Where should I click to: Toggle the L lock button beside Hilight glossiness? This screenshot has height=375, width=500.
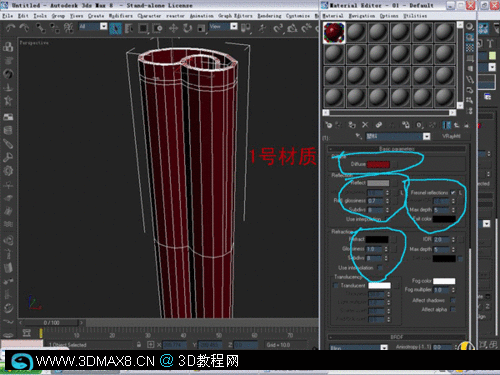coord(401,193)
